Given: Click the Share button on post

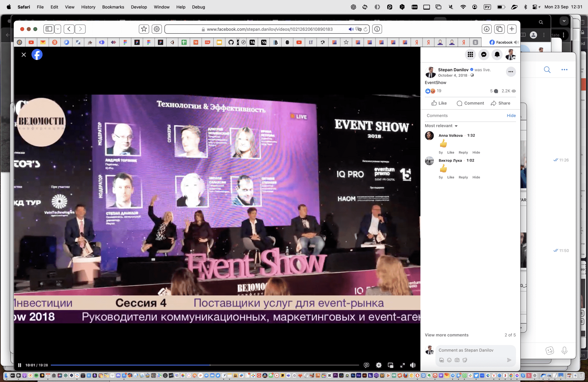Looking at the screenshot, I should [x=501, y=103].
